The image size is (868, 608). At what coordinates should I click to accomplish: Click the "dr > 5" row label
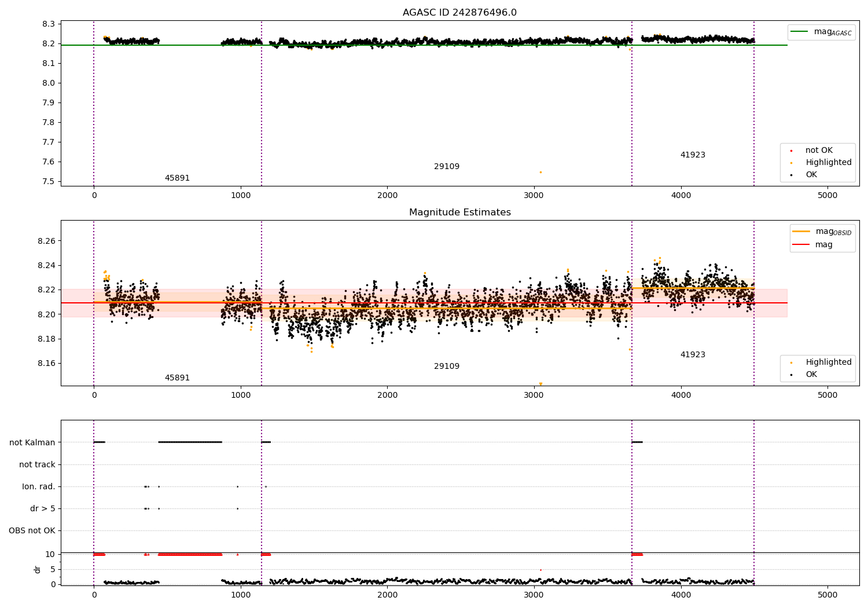click(x=43, y=508)
